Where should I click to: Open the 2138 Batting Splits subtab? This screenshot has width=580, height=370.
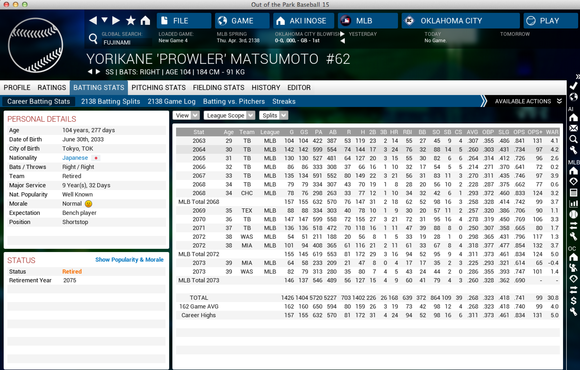tap(111, 101)
